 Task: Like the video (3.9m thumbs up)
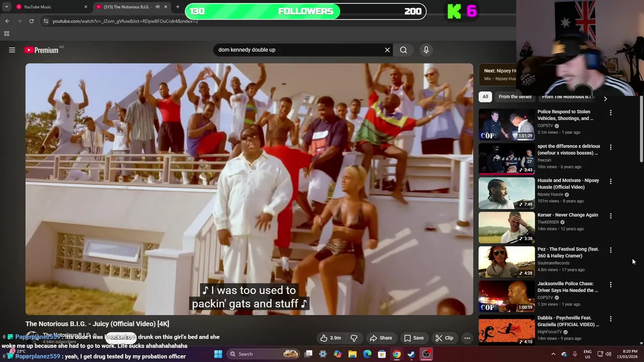point(331,338)
